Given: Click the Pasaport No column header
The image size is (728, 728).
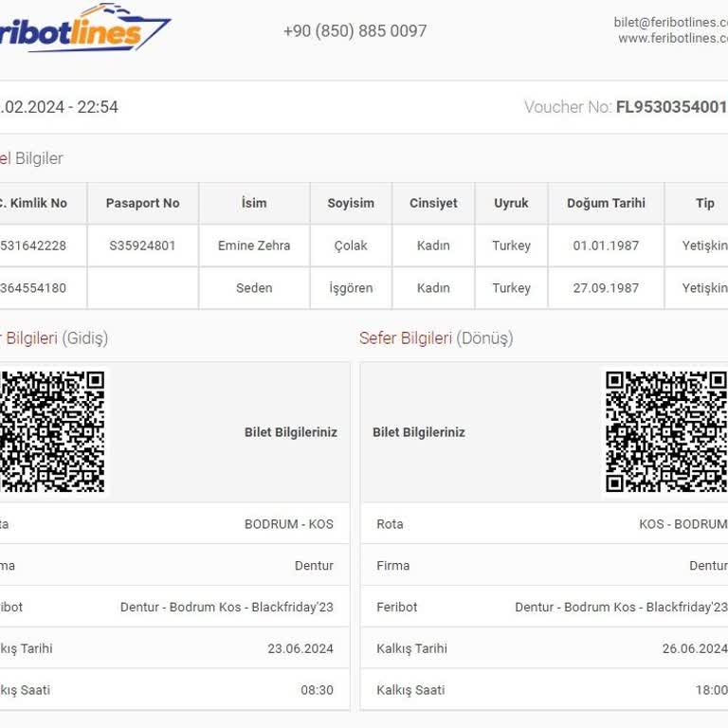Looking at the screenshot, I should coord(142,203).
